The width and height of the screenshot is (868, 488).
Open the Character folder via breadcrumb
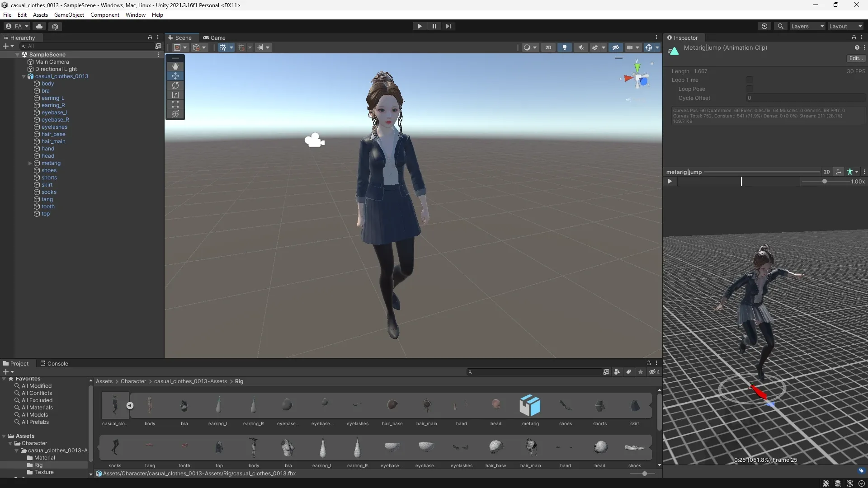133,381
